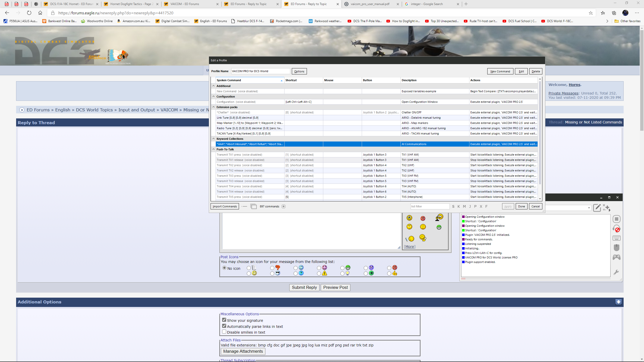Image resolution: width=644 pixels, height=362 pixels.
Task: Click the list filter input field
Action: [x=430, y=206]
